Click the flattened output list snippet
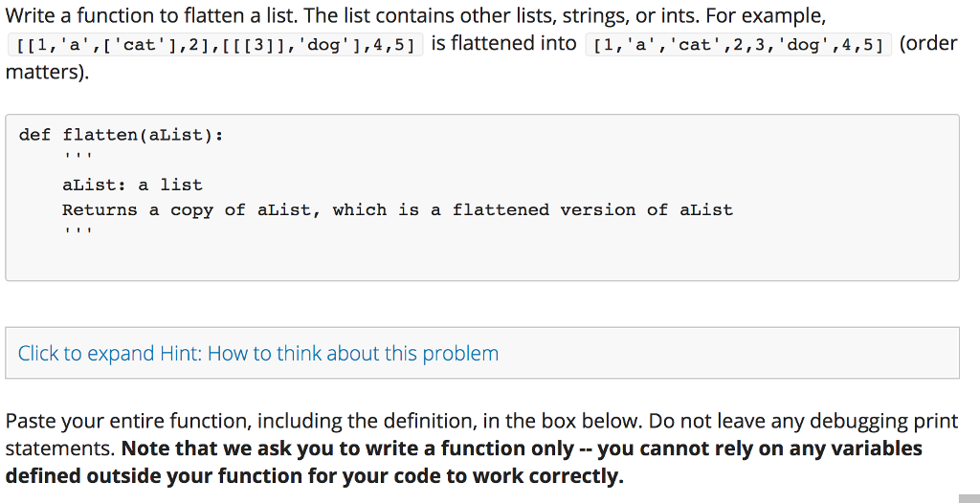 coord(739,45)
